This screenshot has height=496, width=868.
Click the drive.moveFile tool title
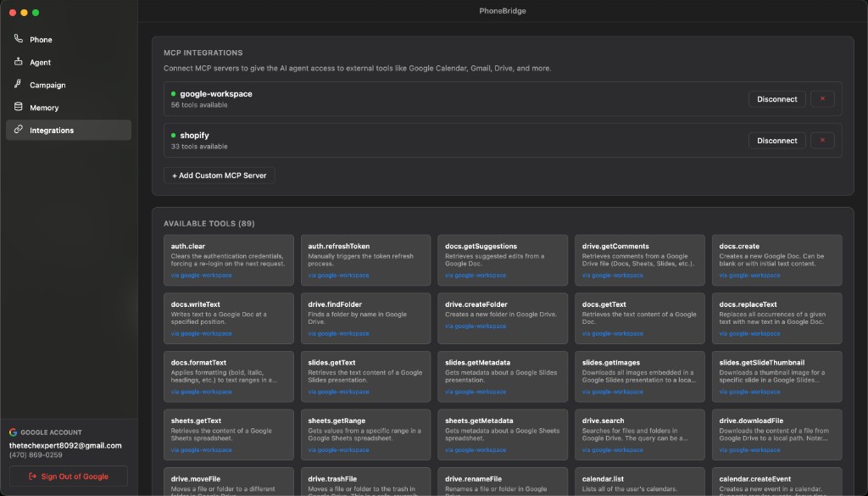(196, 479)
